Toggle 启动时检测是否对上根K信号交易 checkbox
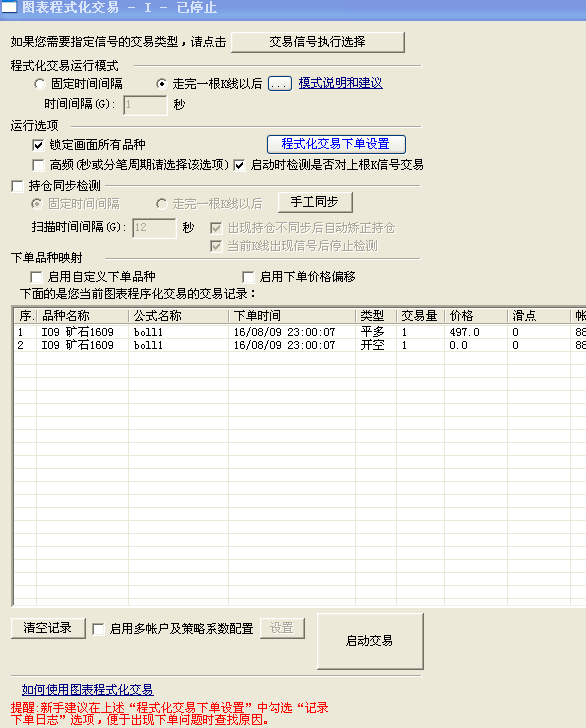Image resolution: width=586 pixels, height=728 pixels. point(239,165)
